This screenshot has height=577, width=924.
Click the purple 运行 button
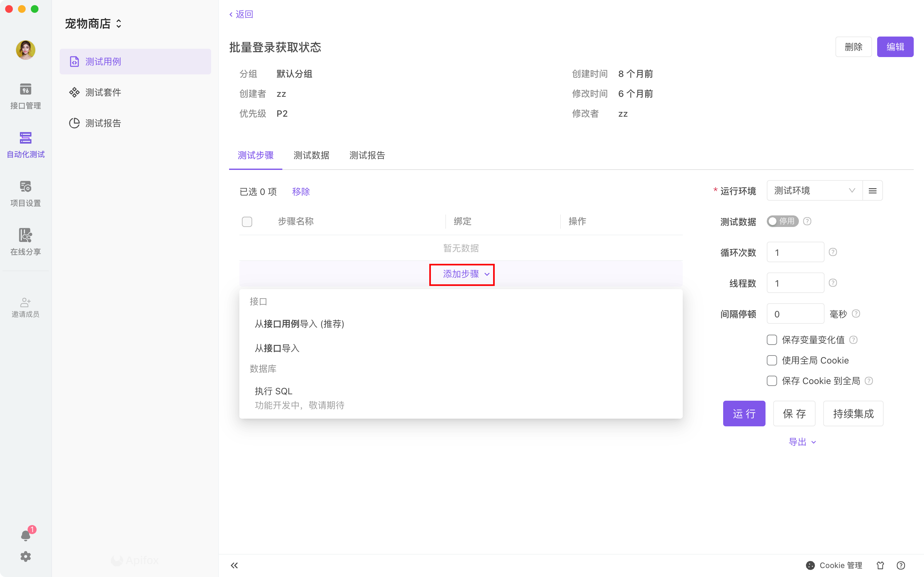coord(743,414)
